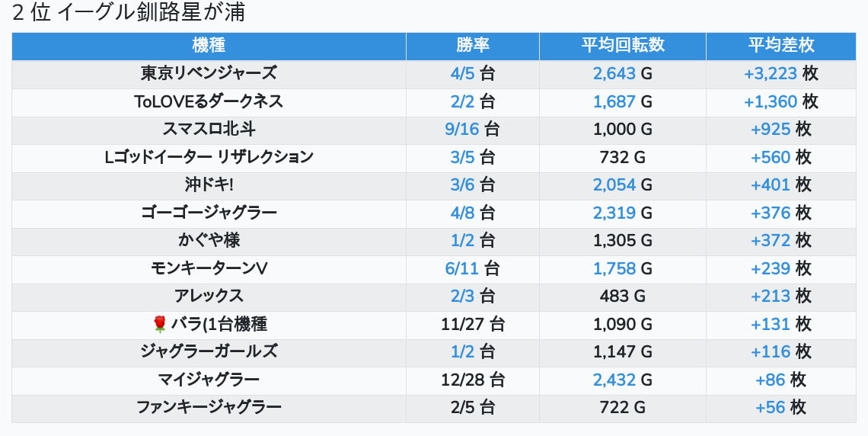Click 9/16 win rate for スマスロ北斗
This screenshot has height=436, width=868.
[462, 130]
